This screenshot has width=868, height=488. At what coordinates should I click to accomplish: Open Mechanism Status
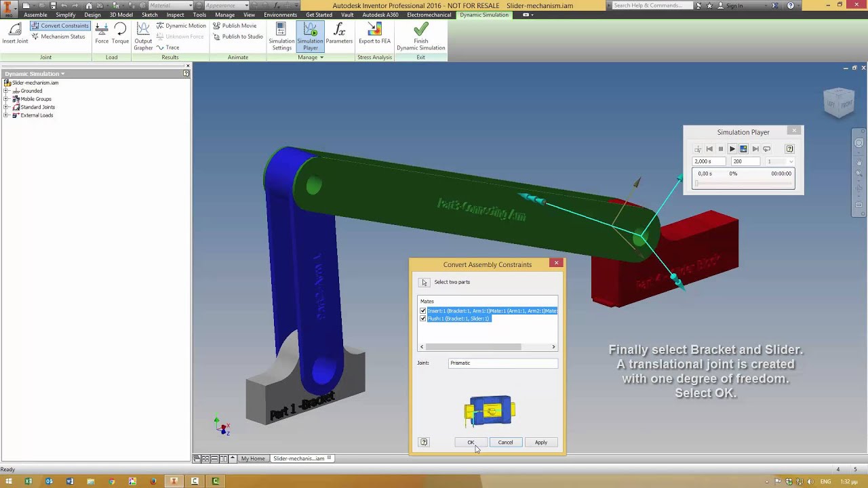58,37
